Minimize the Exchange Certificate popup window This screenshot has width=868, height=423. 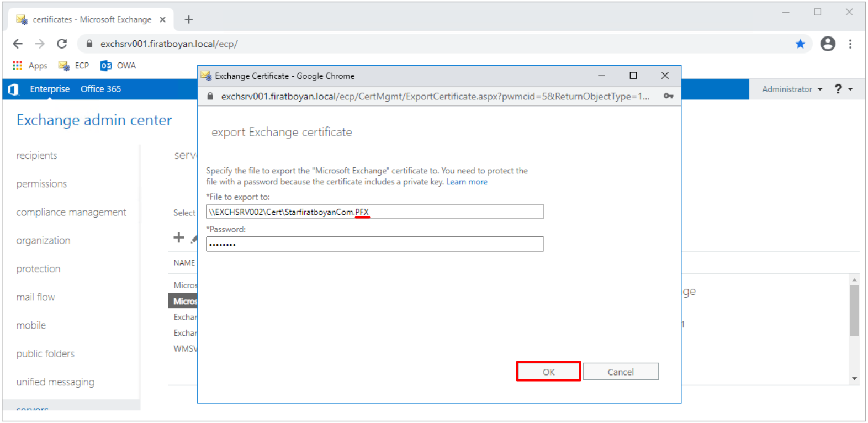coord(601,76)
